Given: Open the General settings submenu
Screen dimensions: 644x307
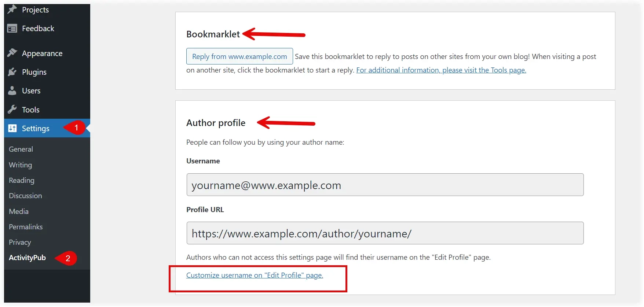Looking at the screenshot, I should [x=21, y=149].
